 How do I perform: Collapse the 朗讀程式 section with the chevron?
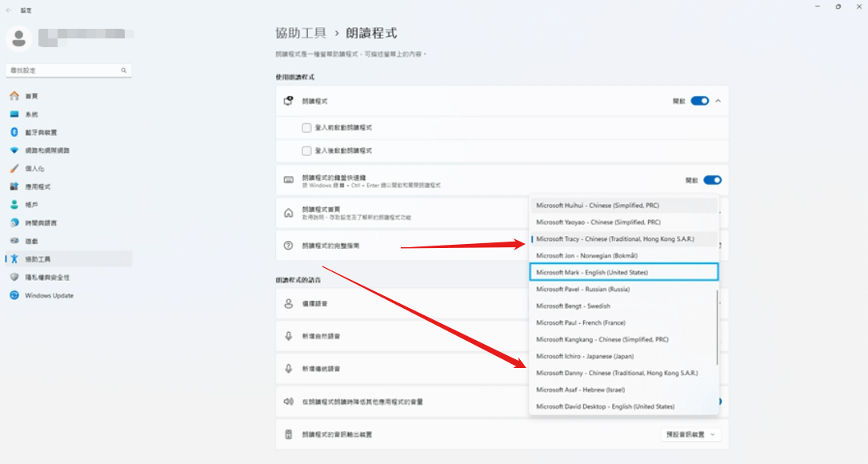point(718,101)
